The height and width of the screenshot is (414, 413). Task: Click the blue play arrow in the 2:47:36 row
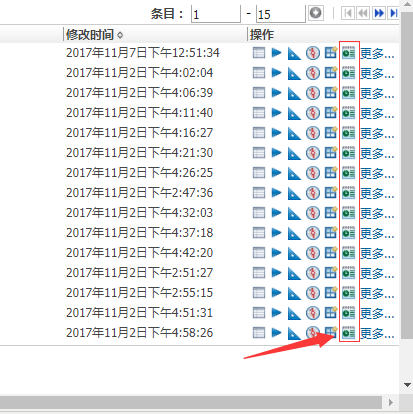pyautogui.click(x=276, y=193)
